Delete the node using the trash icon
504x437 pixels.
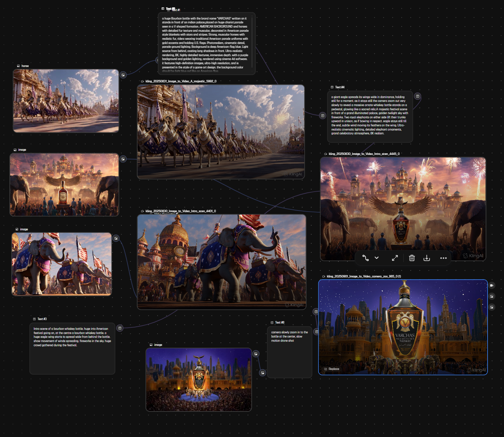[412, 258]
